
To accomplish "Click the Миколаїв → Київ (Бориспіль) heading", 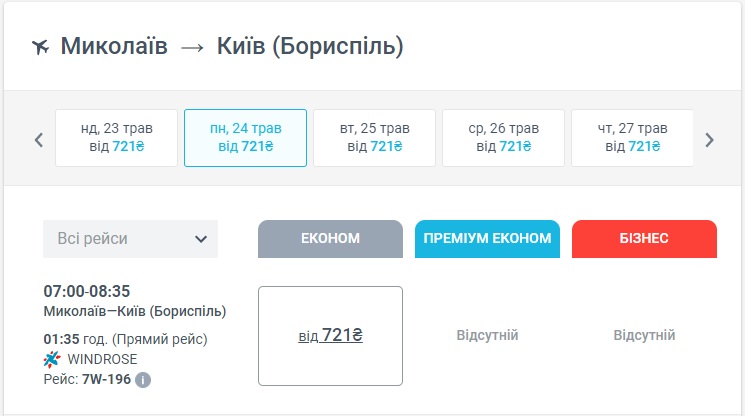I will pyautogui.click(x=232, y=47).
